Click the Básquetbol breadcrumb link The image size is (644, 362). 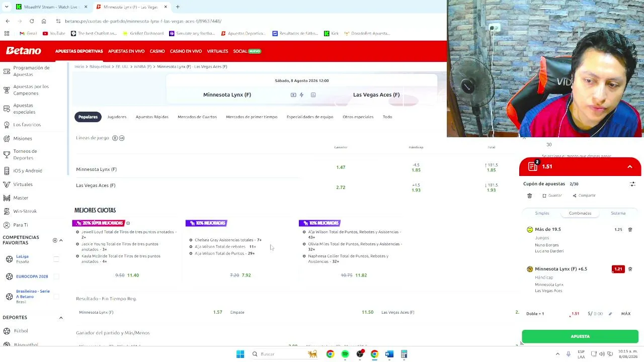100,66
